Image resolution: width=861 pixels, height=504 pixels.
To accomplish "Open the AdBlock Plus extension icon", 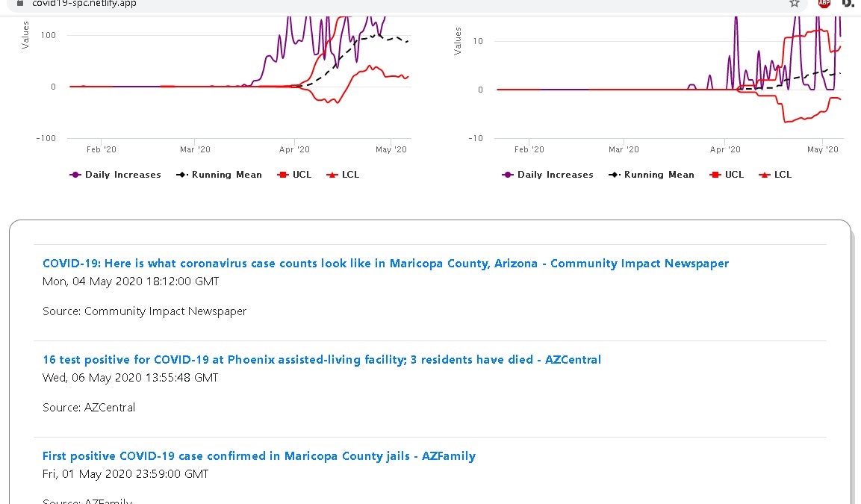I will click(x=824, y=3).
